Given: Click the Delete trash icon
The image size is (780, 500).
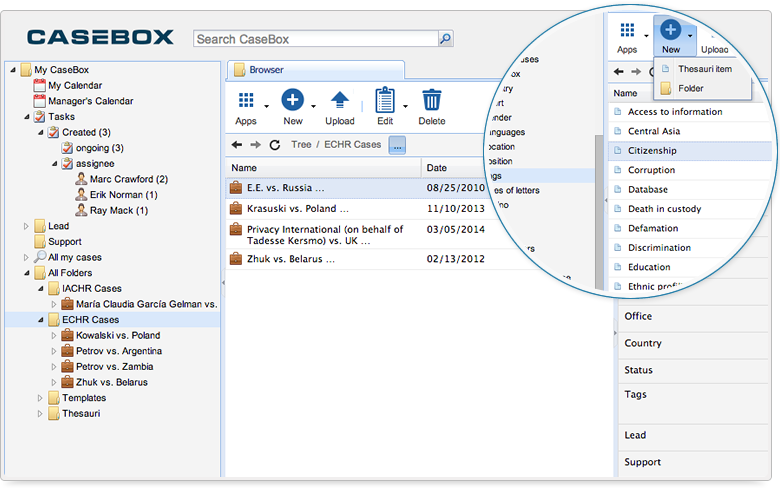Looking at the screenshot, I should point(431,100).
